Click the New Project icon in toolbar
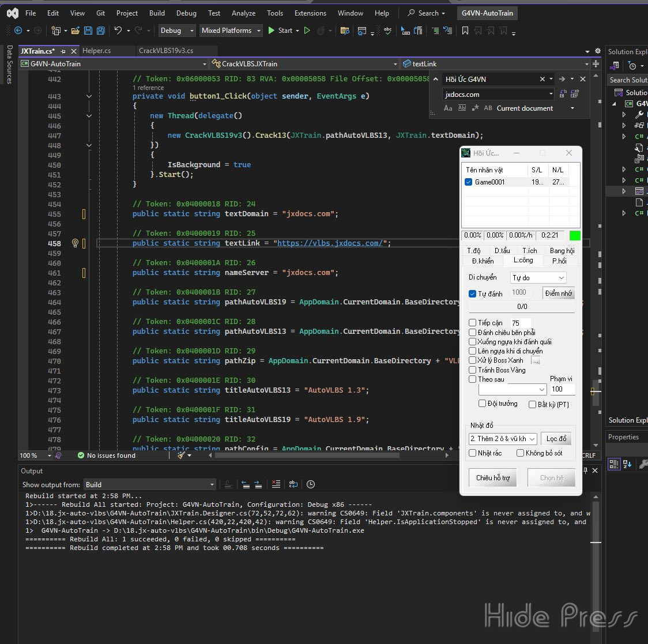 tap(56, 31)
